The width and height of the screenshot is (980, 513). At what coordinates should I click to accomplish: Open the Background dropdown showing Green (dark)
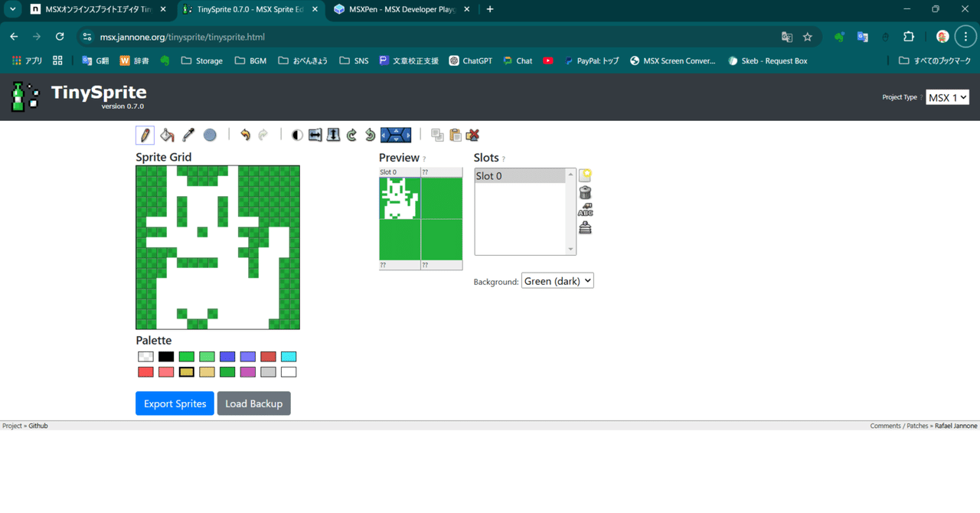pyautogui.click(x=557, y=280)
